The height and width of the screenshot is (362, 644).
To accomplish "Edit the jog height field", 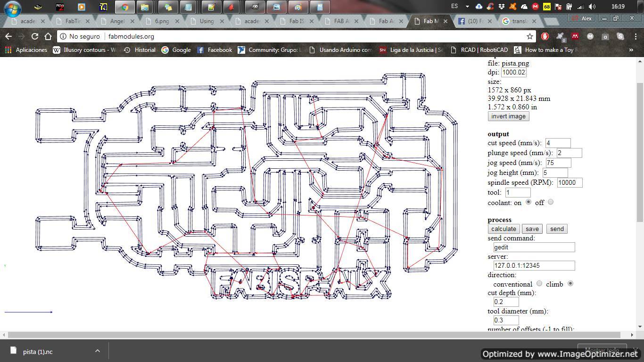I will [x=555, y=173].
